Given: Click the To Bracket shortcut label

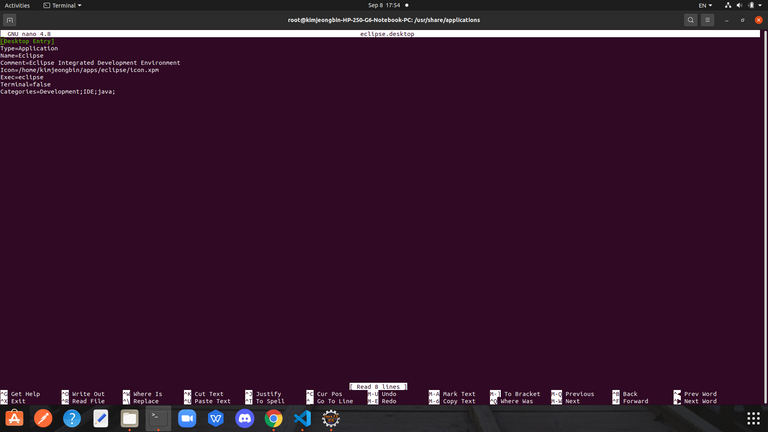Looking at the screenshot, I should (522, 394).
